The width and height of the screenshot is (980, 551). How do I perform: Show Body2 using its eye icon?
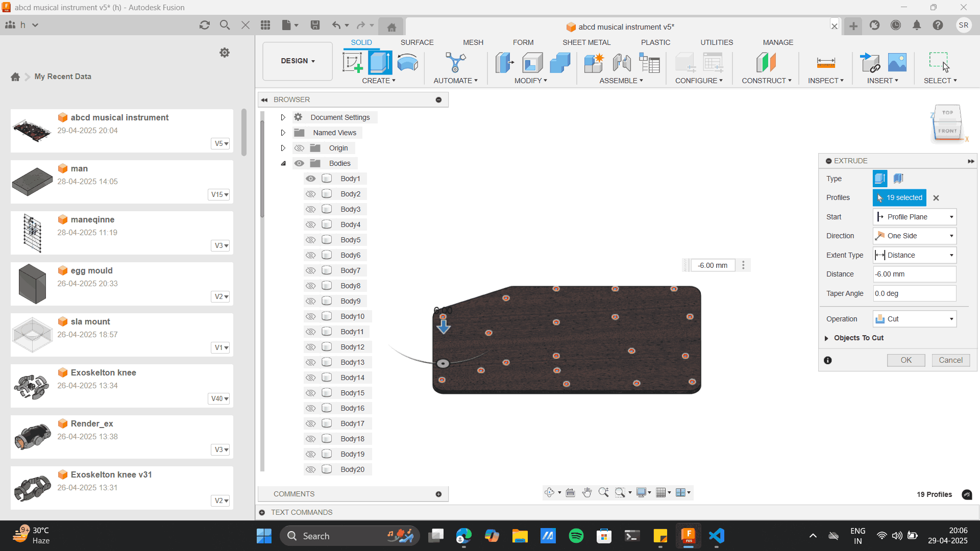[x=310, y=194]
